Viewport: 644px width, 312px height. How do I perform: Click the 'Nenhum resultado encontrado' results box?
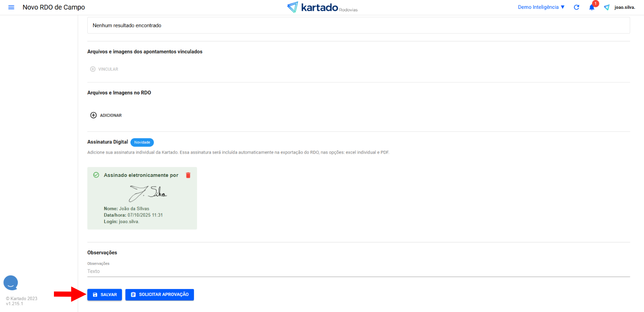(358, 25)
